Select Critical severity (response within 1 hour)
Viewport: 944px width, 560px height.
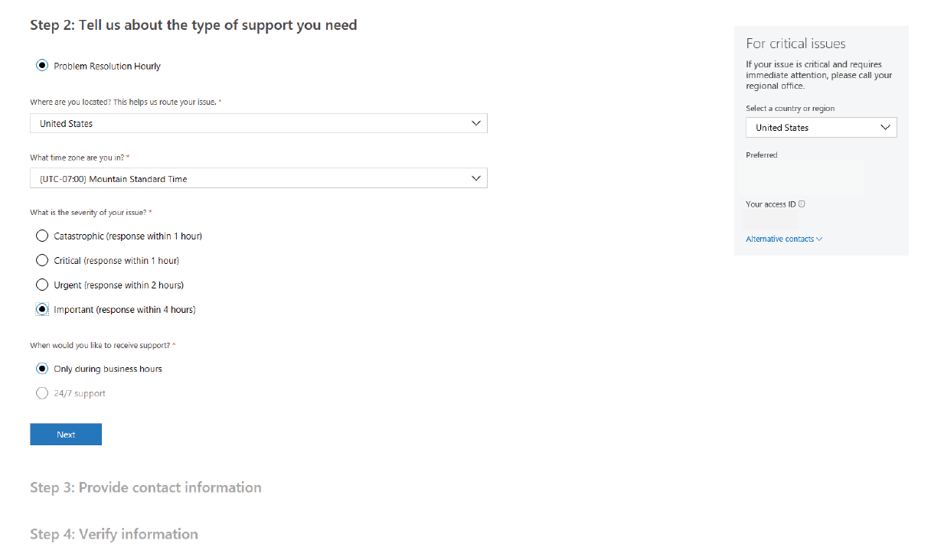point(43,261)
